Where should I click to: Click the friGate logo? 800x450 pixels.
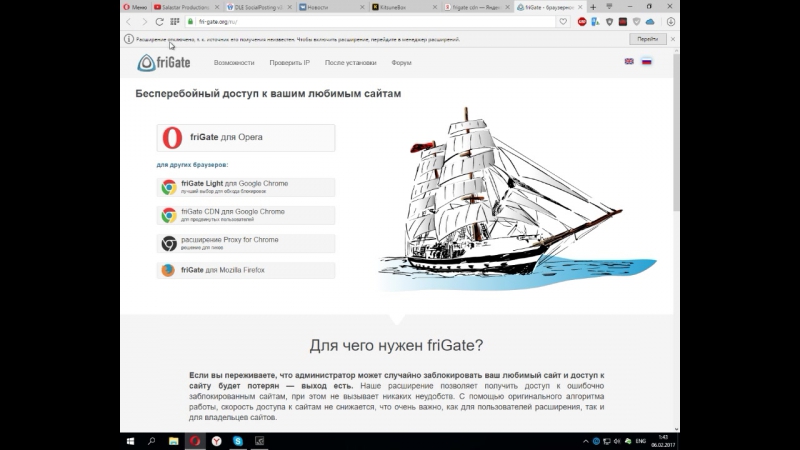point(164,63)
